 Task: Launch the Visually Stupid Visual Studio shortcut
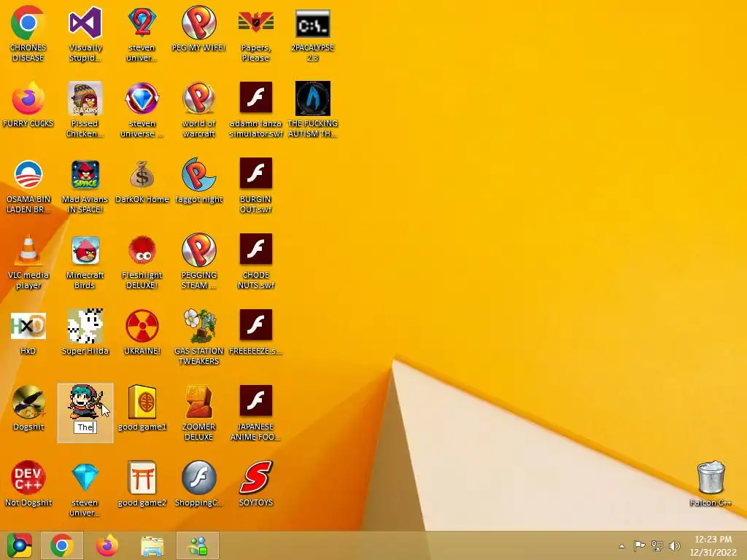click(x=85, y=23)
